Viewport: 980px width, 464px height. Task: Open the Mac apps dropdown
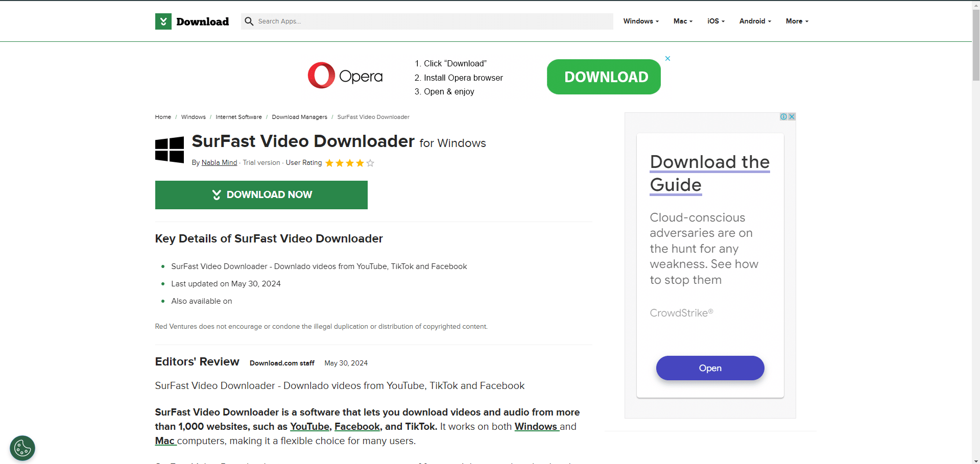[682, 21]
